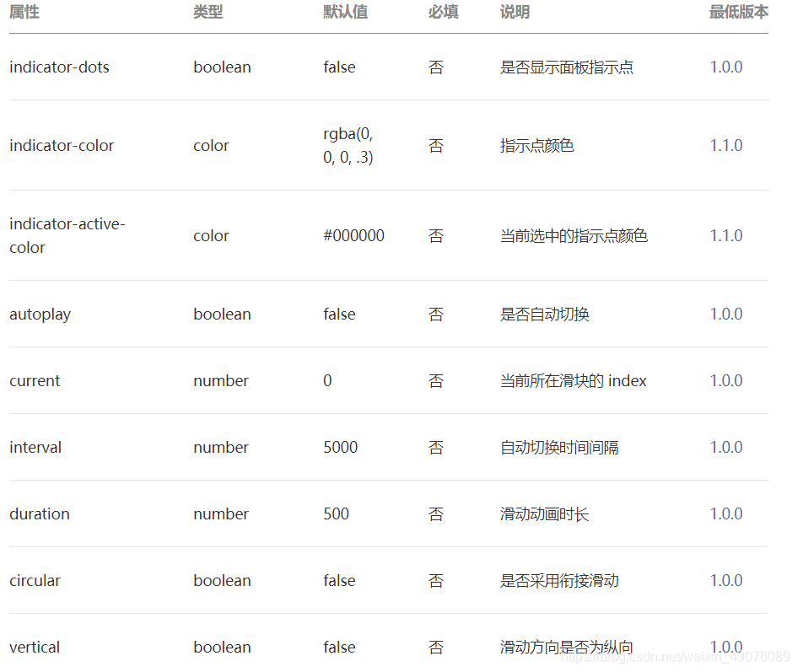Click the duration property label
Screen dimensions: 798x672
coord(39,513)
